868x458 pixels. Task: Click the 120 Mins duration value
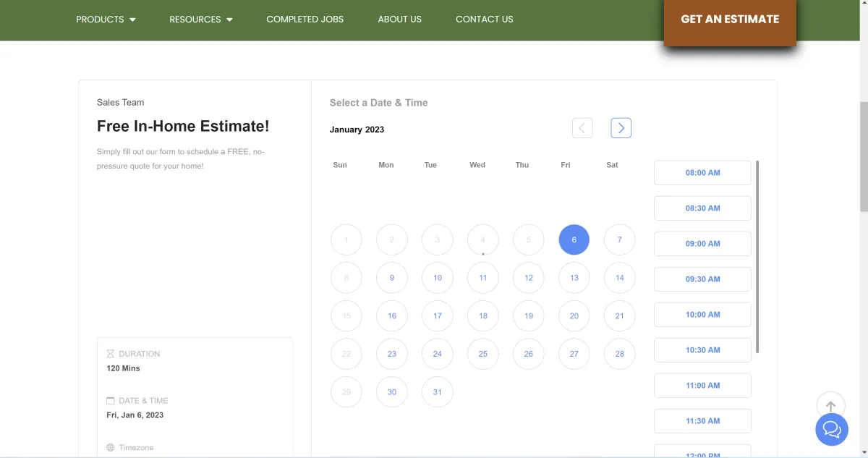point(124,368)
